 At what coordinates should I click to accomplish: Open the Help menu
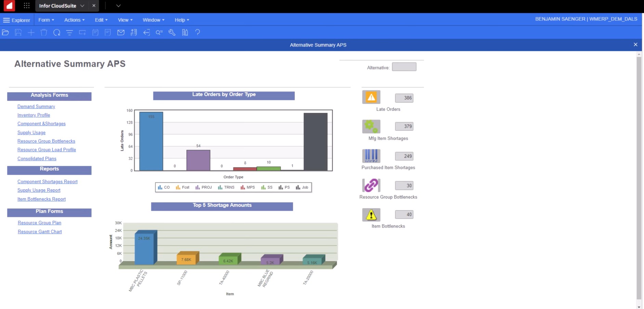pyautogui.click(x=182, y=20)
